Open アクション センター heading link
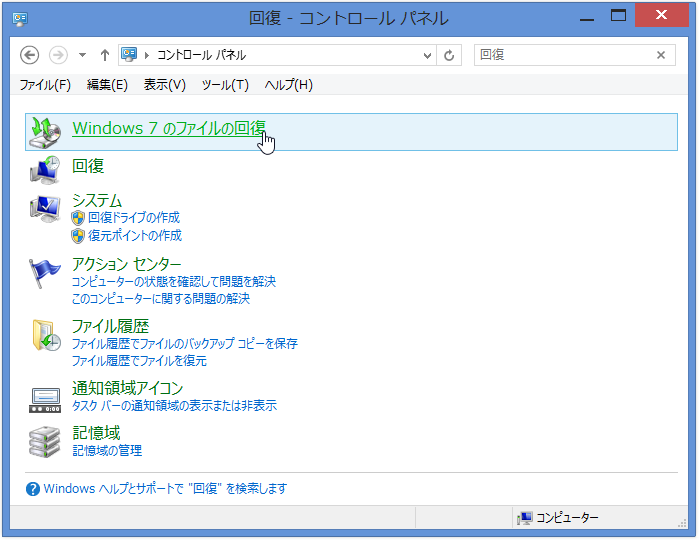The height and width of the screenshot is (540, 699). pos(127,264)
